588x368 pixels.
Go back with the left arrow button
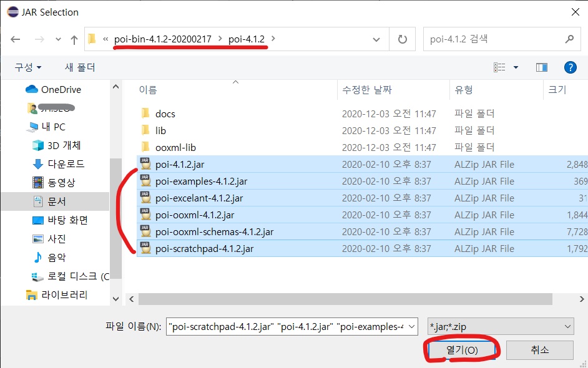[x=16, y=39]
